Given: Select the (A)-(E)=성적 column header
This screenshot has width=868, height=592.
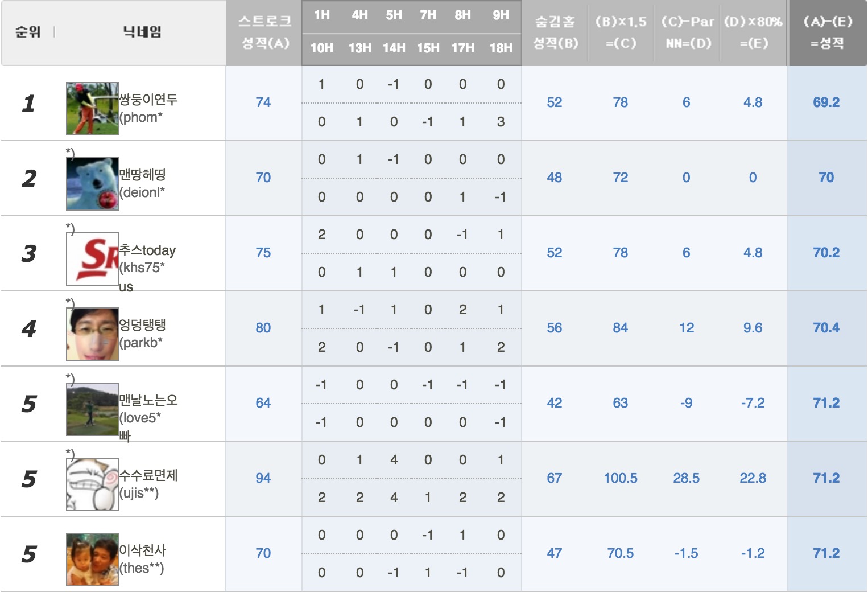Looking at the screenshot, I should coord(827,32).
